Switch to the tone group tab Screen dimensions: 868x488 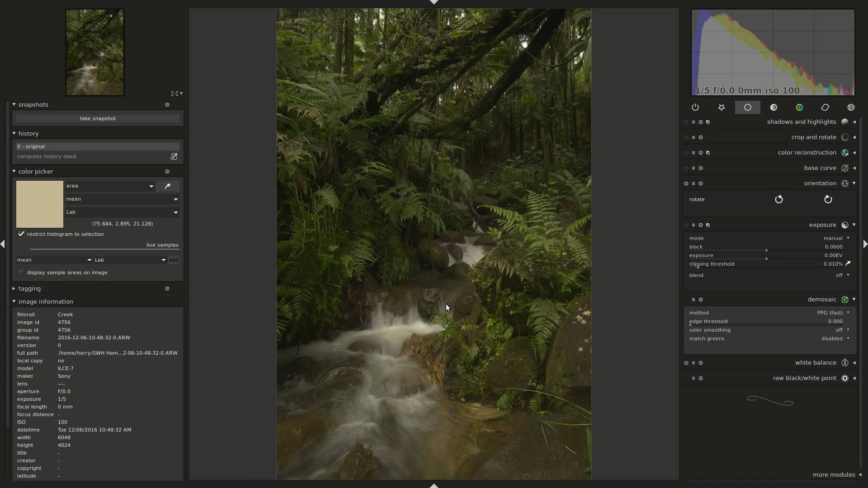(774, 108)
